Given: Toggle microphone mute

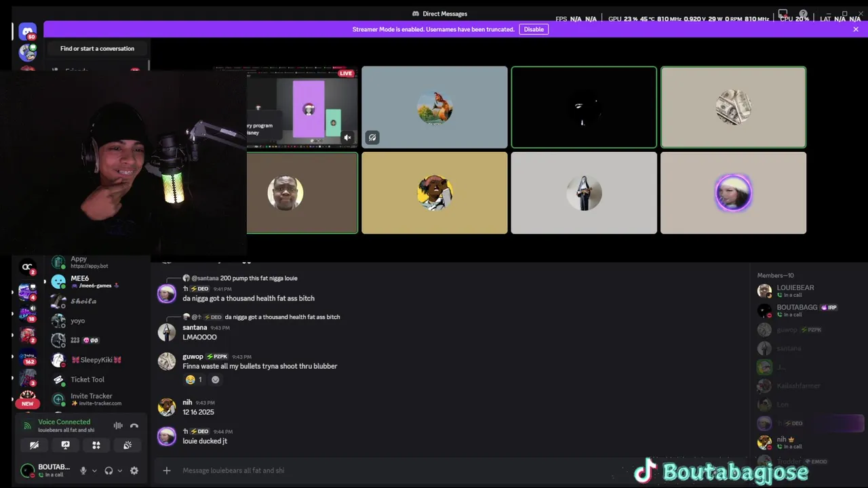Looking at the screenshot, I should click(x=83, y=470).
